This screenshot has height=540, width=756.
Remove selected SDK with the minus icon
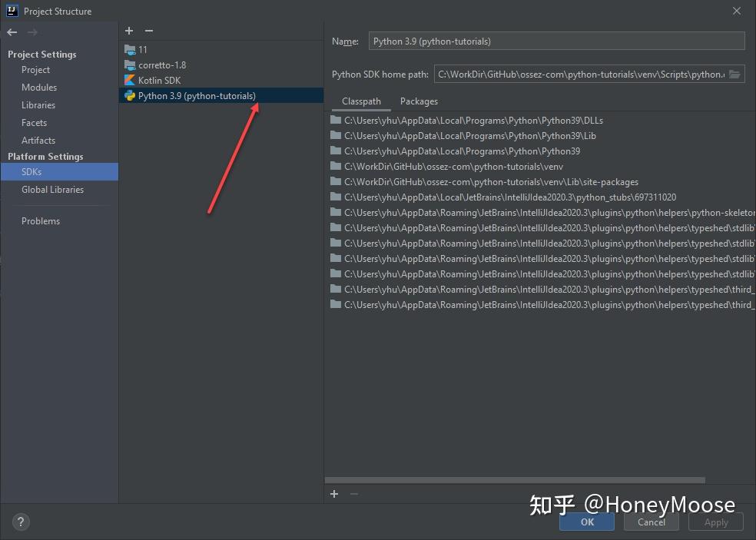148,31
